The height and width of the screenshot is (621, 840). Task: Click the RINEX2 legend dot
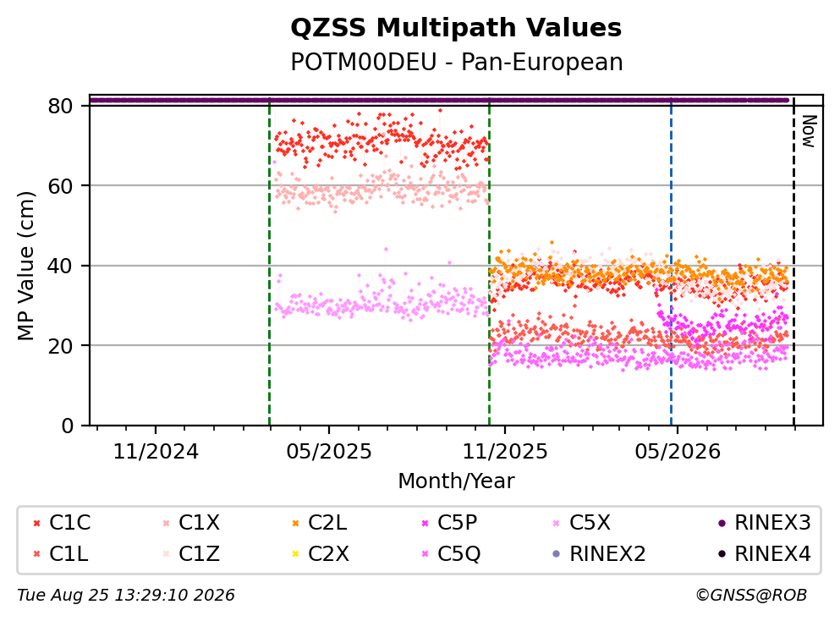click(x=556, y=554)
